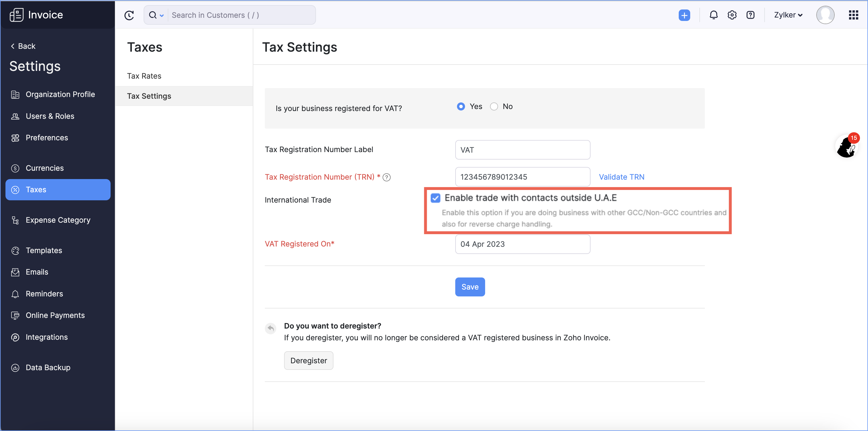Click the Online Payments card icon

(15, 316)
